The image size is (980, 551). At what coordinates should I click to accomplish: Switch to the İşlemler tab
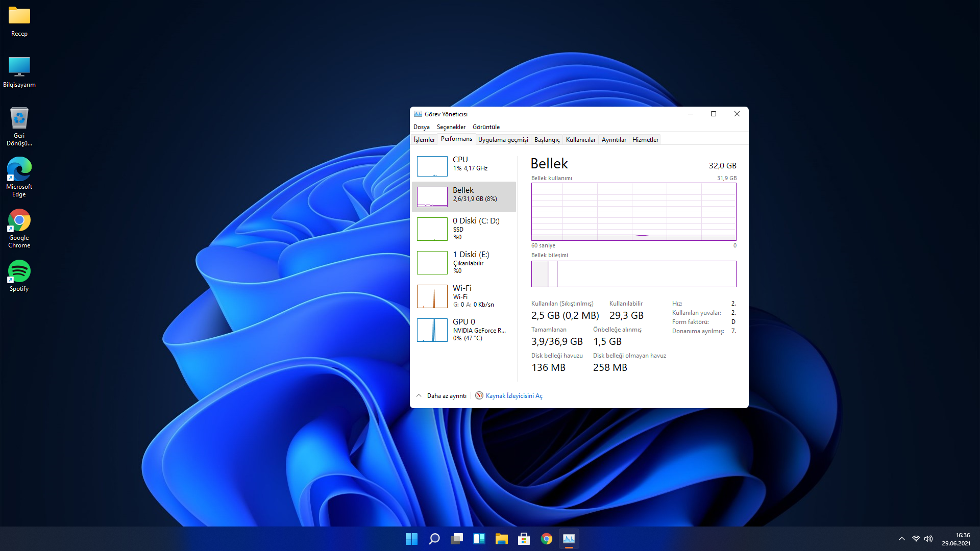[x=424, y=140]
